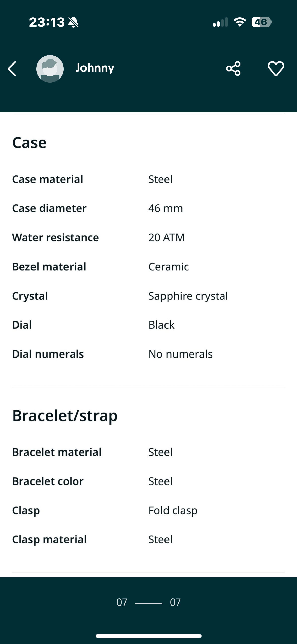Go back using the left arrow
The height and width of the screenshot is (644, 297).
point(12,69)
